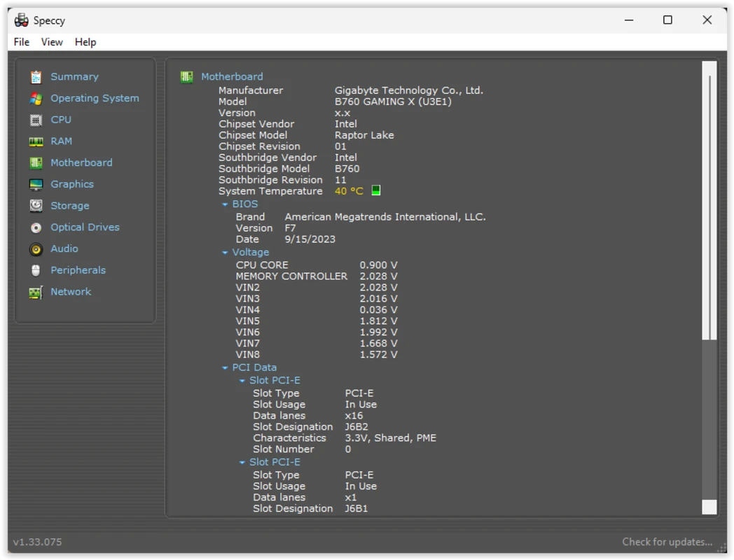Open the RAM section via its icon
Viewport: 734px width, 560px height.
[x=36, y=141]
